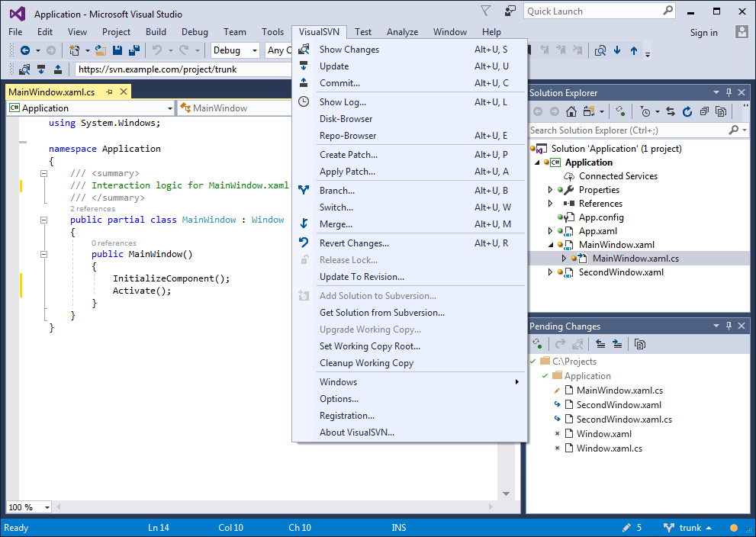Toggle auto-hide pin on Solution Explorer panel
The image size is (756, 537).
[729, 92]
